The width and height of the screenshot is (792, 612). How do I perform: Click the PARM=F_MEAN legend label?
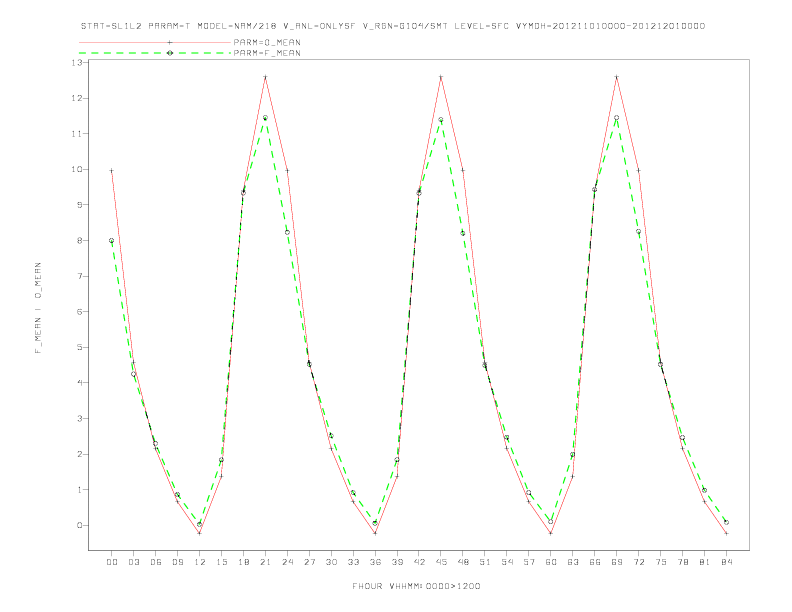click(x=267, y=53)
